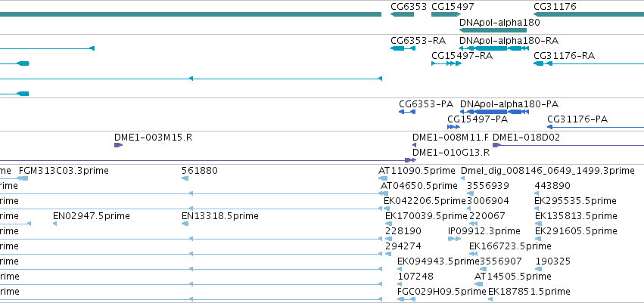Open the 107248 feature label
Image resolution: width=644 pixels, height=303 pixels.
[x=415, y=277]
